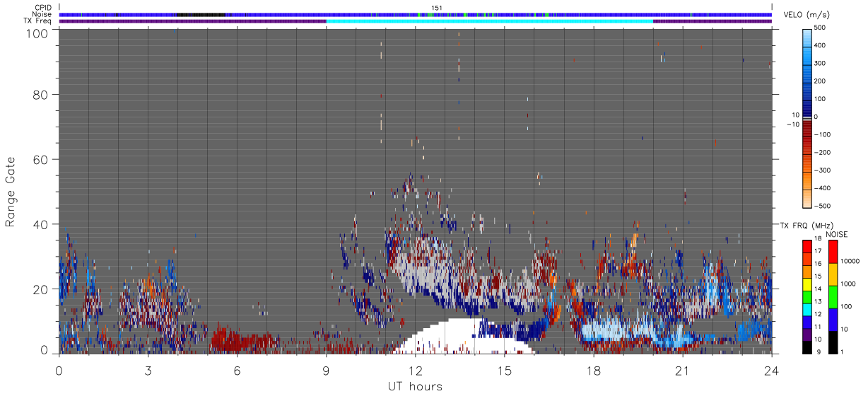This screenshot has width=868, height=401.
Task: Click the UT hours tick label 15
Action: click(505, 371)
